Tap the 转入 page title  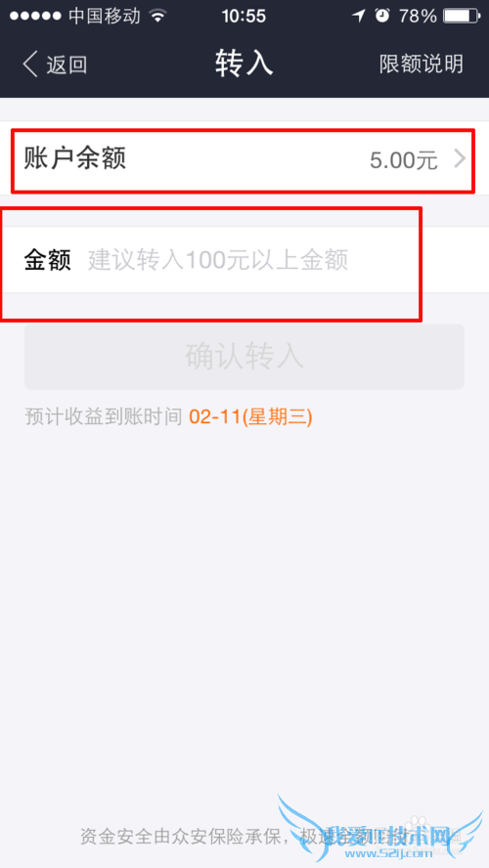click(x=244, y=64)
